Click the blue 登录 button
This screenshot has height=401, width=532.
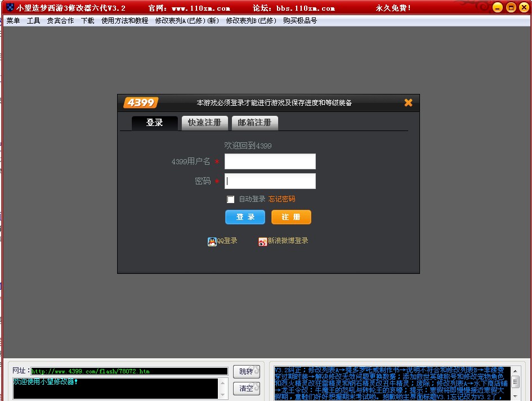pos(245,217)
